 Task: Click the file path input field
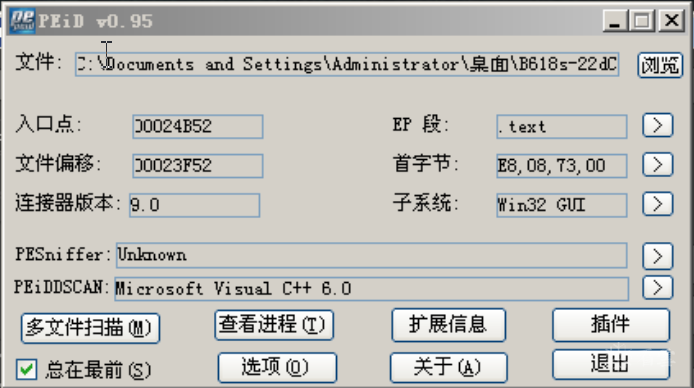coord(347,65)
